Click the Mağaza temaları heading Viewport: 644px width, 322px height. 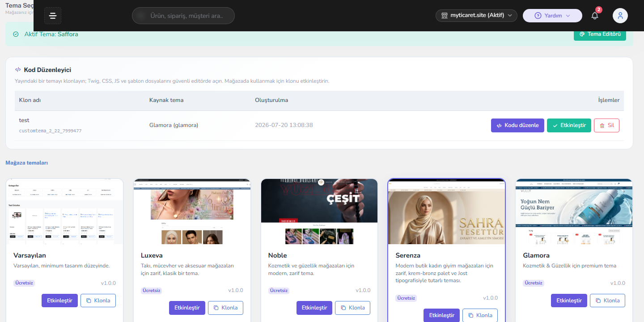(x=27, y=163)
